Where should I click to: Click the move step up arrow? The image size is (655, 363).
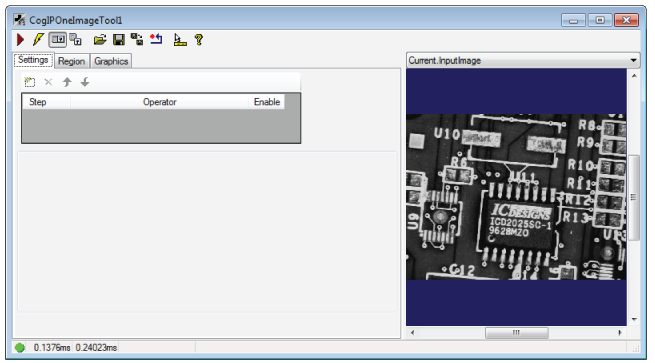(67, 82)
